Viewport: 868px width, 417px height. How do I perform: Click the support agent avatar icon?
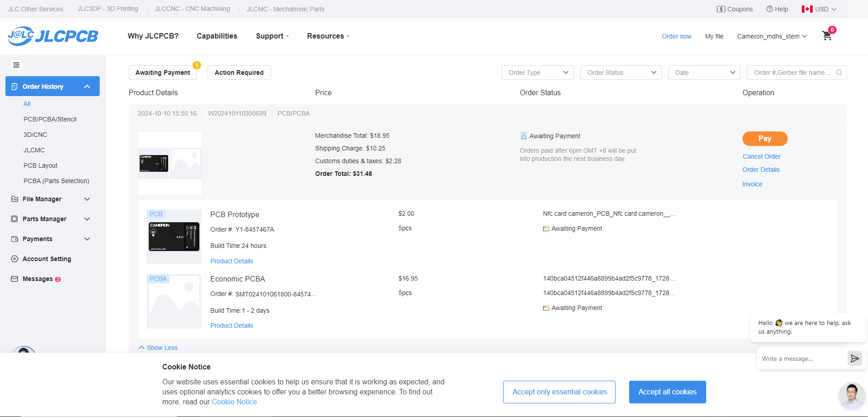click(x=852, y=396)
